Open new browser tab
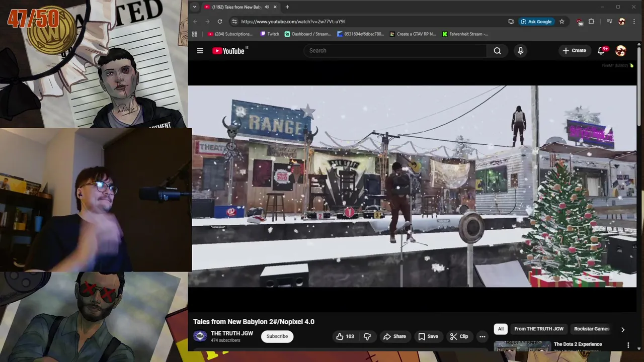Image resolution: width=644 pixels, height=362 pixels. tap(287, 7)
